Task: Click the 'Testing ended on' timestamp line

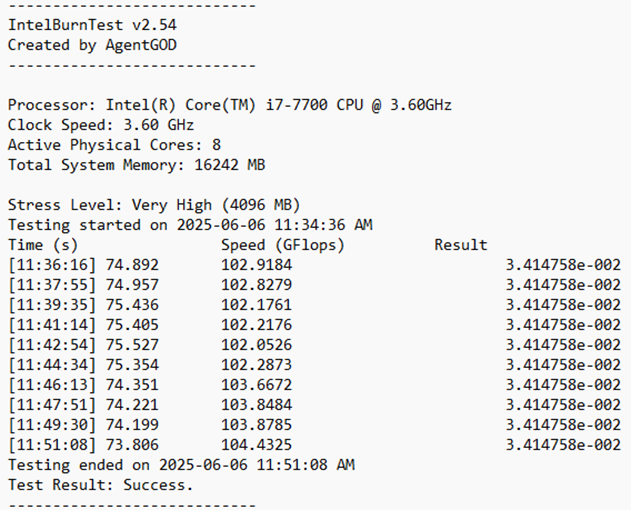Action: click(x=181, y=465)
